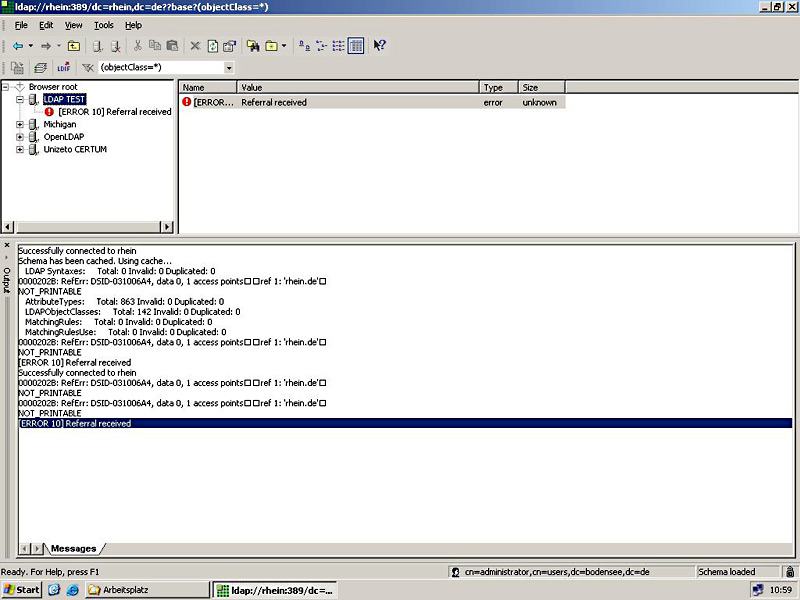800x600 pixels.
Task: Click the first icon on filter toolbar
Action: [17, 68]
